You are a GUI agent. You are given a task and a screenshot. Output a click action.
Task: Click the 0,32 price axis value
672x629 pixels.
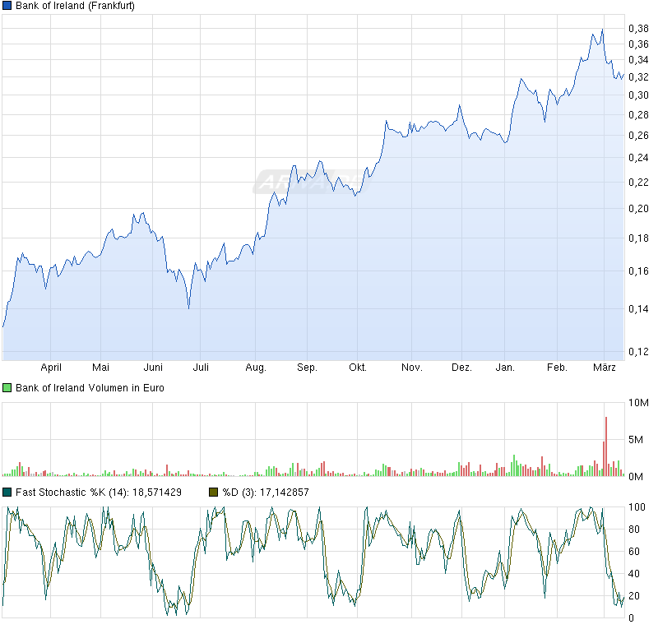pyautogui.click(x=638, y=77)
